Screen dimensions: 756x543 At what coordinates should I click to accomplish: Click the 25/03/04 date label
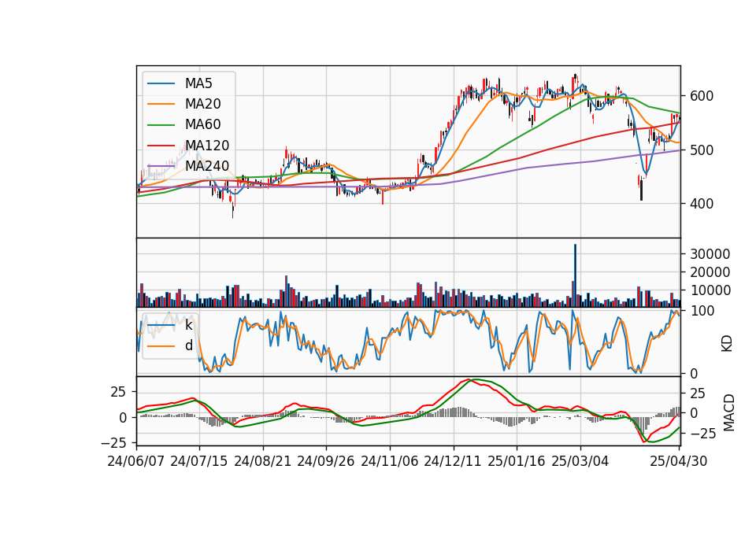(580, 461)
